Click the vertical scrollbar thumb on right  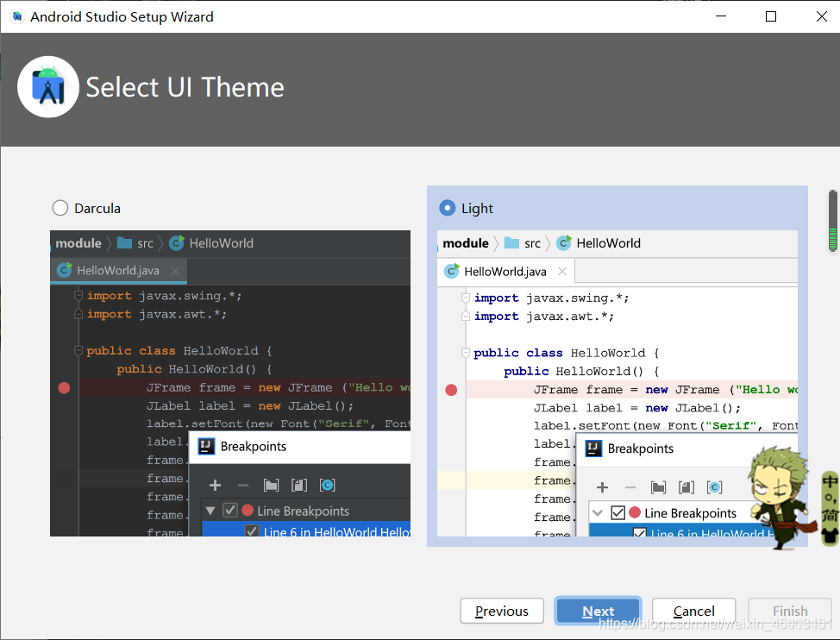click(x=832, y=221)
